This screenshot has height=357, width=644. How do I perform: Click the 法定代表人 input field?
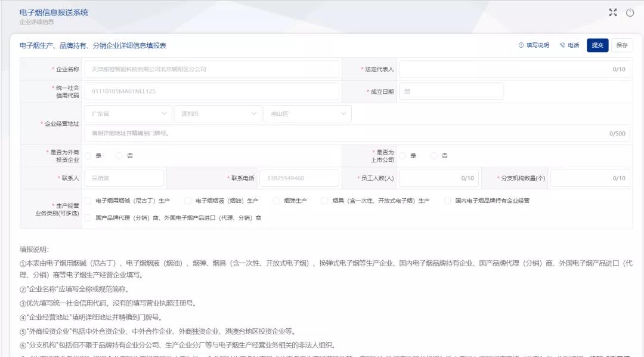point(516,67)
